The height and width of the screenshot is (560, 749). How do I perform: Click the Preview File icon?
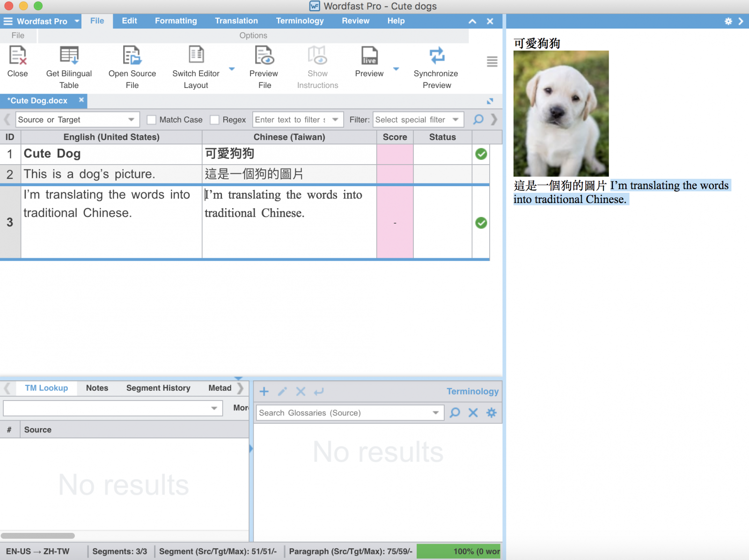click(264, 56)
